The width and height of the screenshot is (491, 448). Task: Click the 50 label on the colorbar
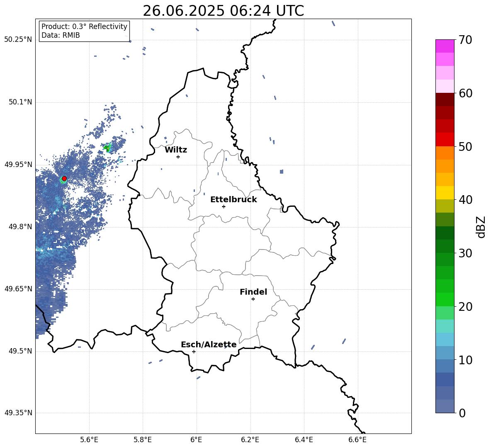coord(465,147)
